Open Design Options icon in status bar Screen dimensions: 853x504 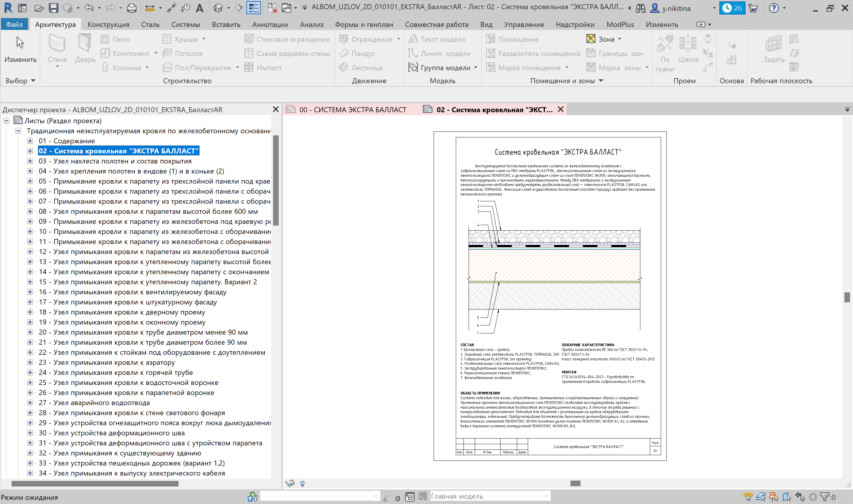(410, 497)
